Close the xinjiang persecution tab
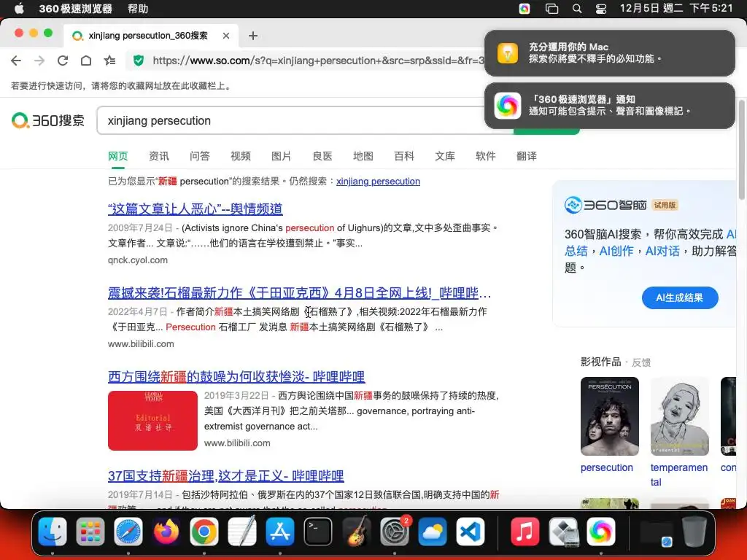 point(226,36)
